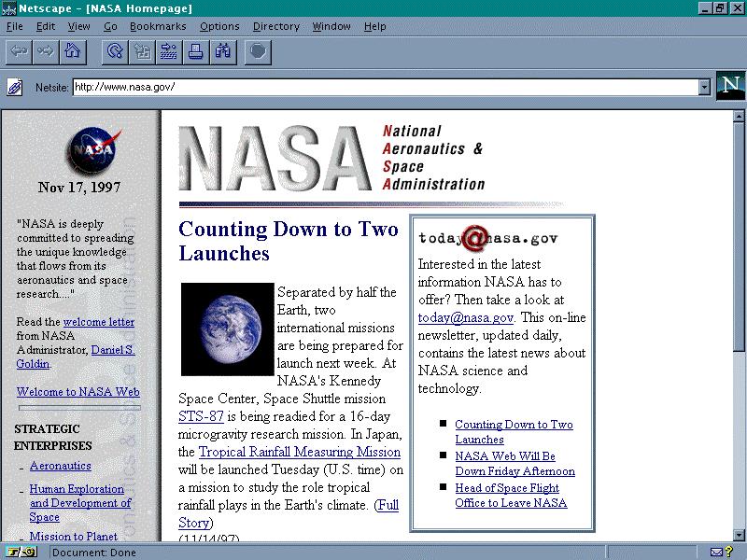
Task: Print the page with the printer button
Action: point(196,51)
